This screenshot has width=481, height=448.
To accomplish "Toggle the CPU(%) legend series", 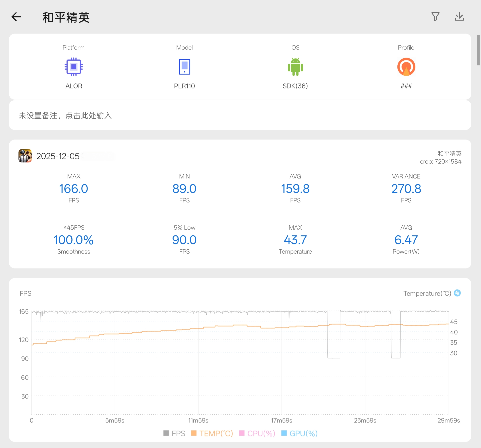I will pyautogui.click(x=257, y=433).
